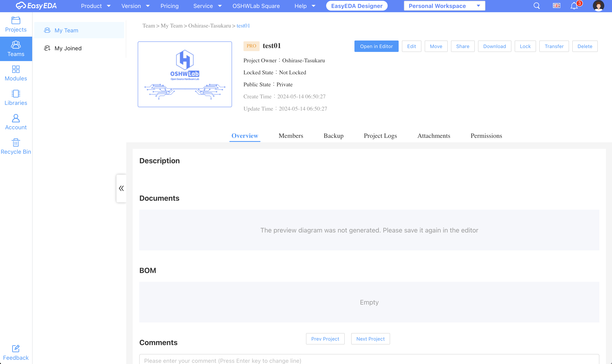
Task: Click the project cover thumbnail
Action: 185,74
